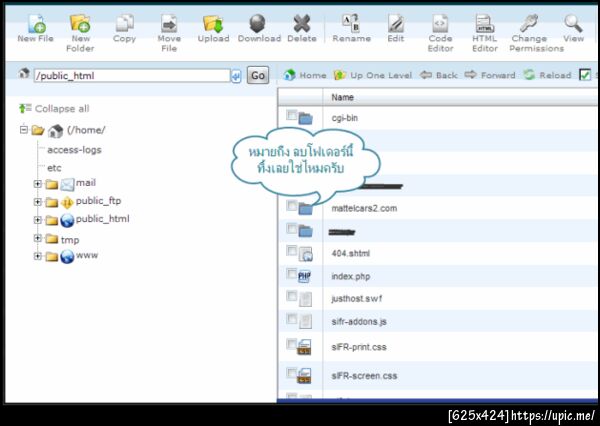Click Collapse all

pos(54,109)
